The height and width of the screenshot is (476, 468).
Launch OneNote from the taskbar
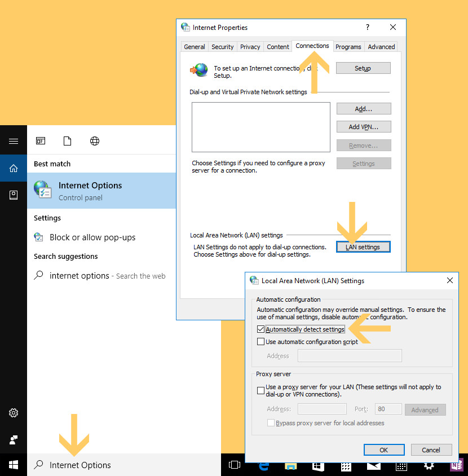pyautogui.click(x=456, y=466)
